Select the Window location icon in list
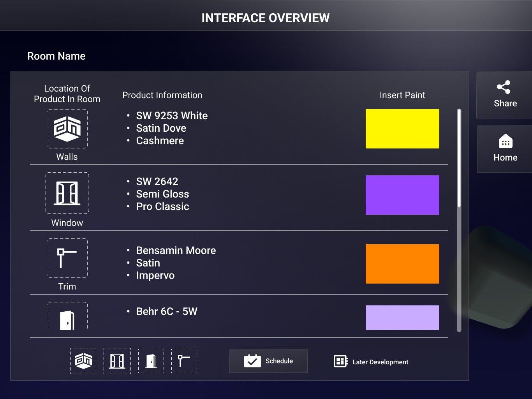The height and width of the screenshot is (399, 532). (x=67, y=193)
